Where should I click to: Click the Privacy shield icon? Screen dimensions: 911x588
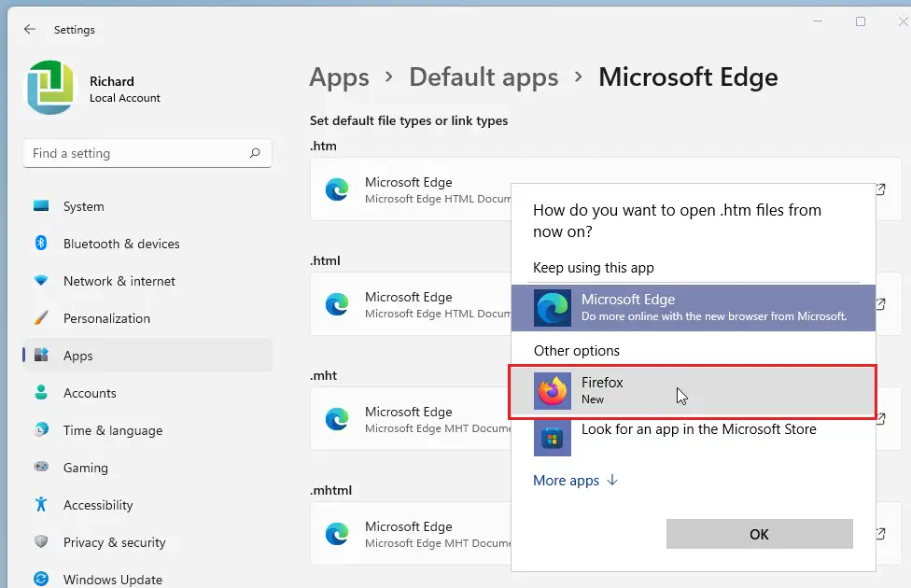41,541
